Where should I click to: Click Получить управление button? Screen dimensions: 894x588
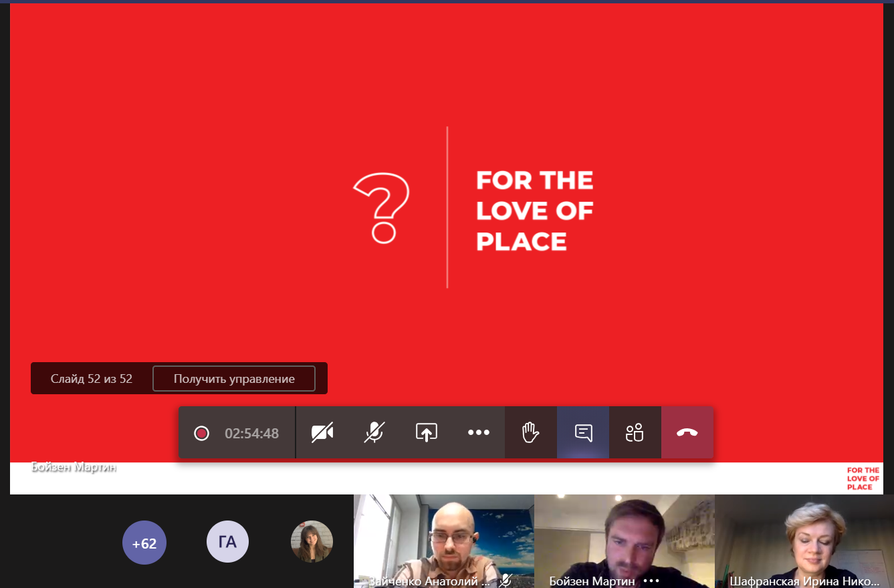click(234, 379)
